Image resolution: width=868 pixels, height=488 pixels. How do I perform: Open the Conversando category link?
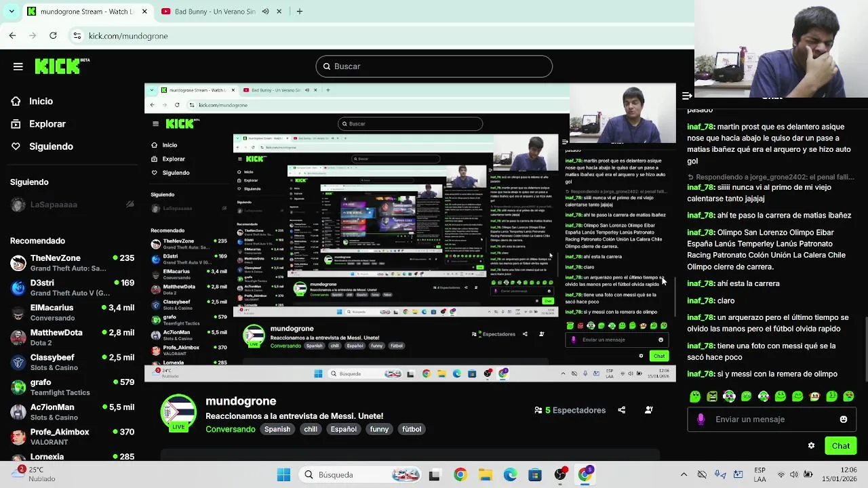231,429
